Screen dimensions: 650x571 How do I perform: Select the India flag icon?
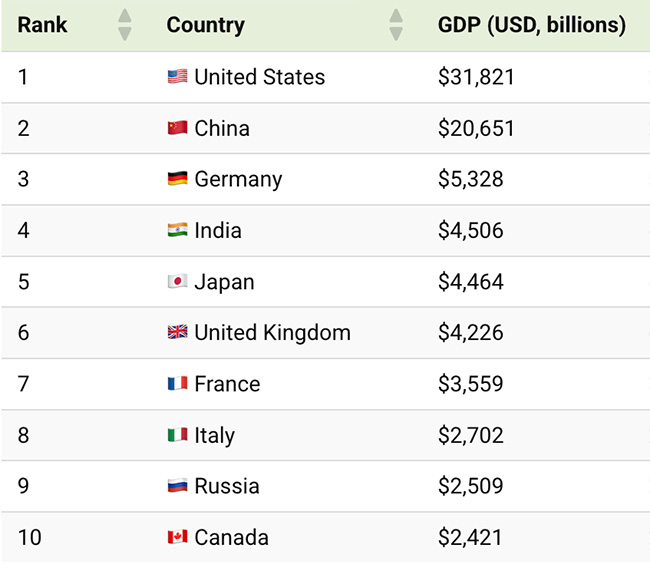(x=177, y=230)
